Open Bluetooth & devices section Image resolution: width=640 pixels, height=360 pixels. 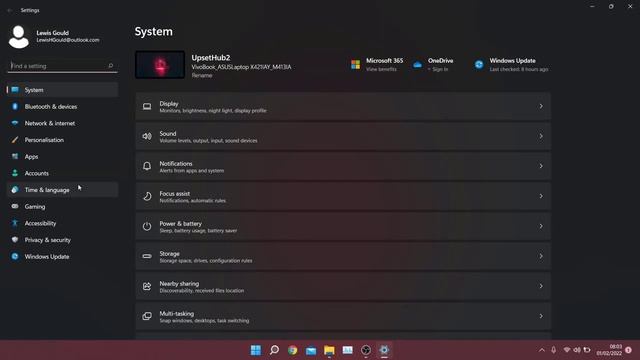click(x=62, y=107)
